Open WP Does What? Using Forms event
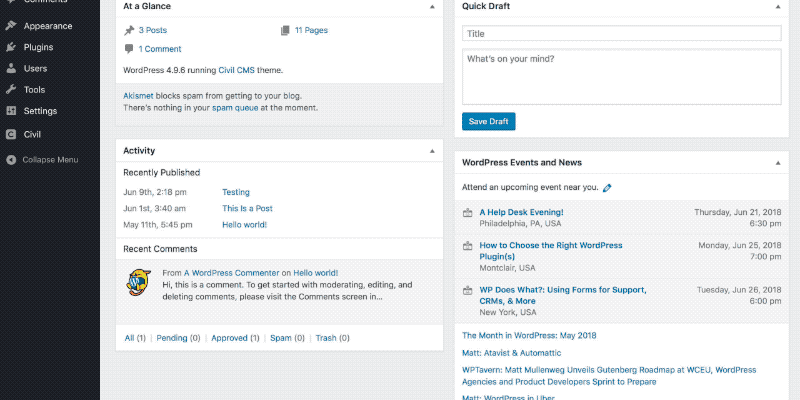Viewport: 800px width, 400px height. (x=563, y=295)
